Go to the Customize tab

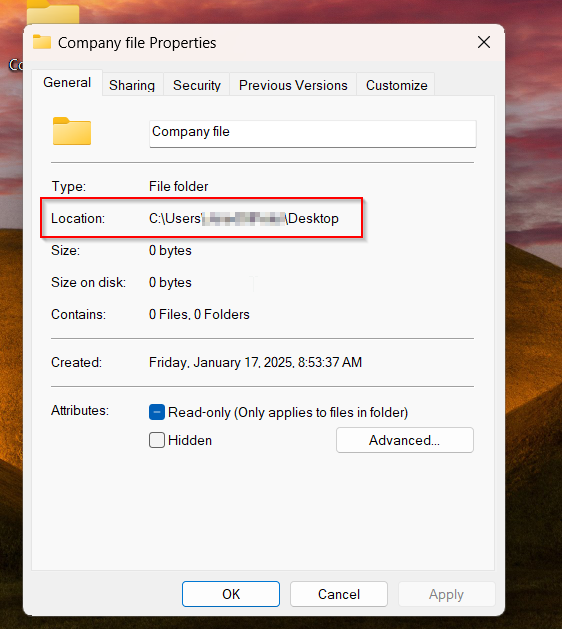click(396, 85)
